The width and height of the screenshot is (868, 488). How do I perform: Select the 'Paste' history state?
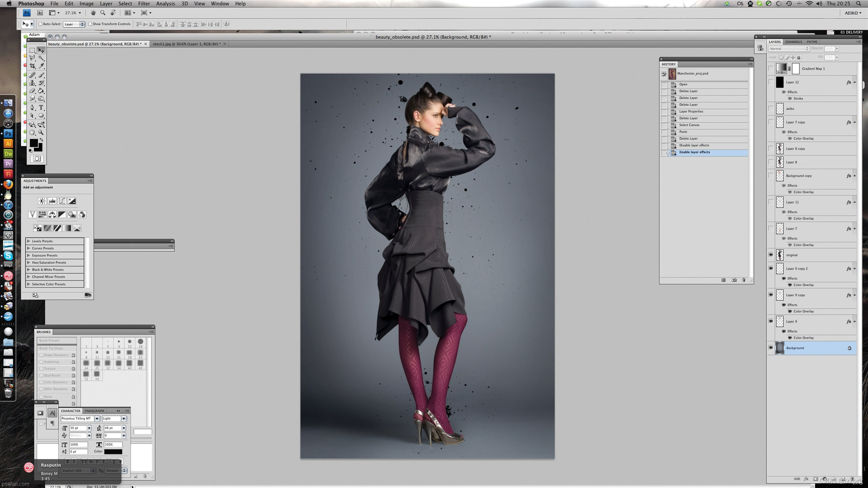[683, 132]
